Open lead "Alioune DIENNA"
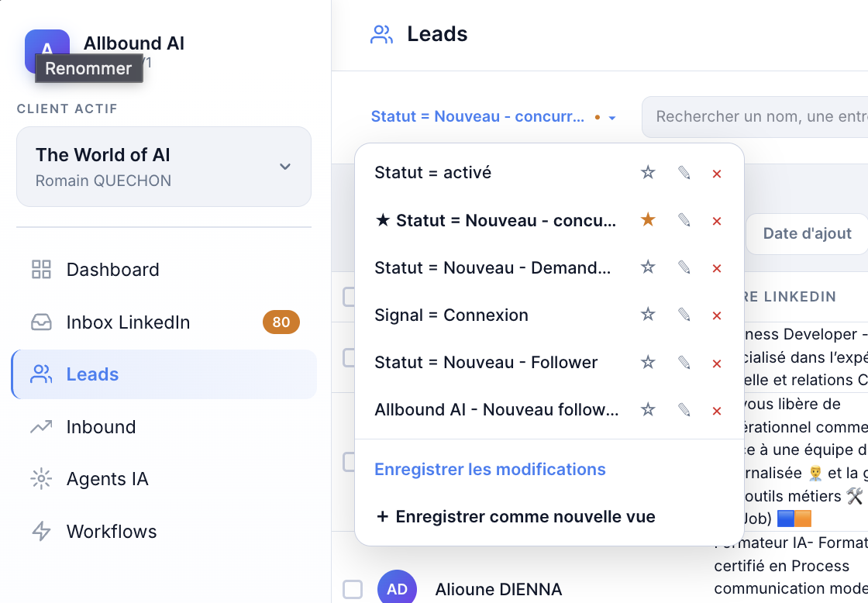868x603 pixels. point(498,590)
